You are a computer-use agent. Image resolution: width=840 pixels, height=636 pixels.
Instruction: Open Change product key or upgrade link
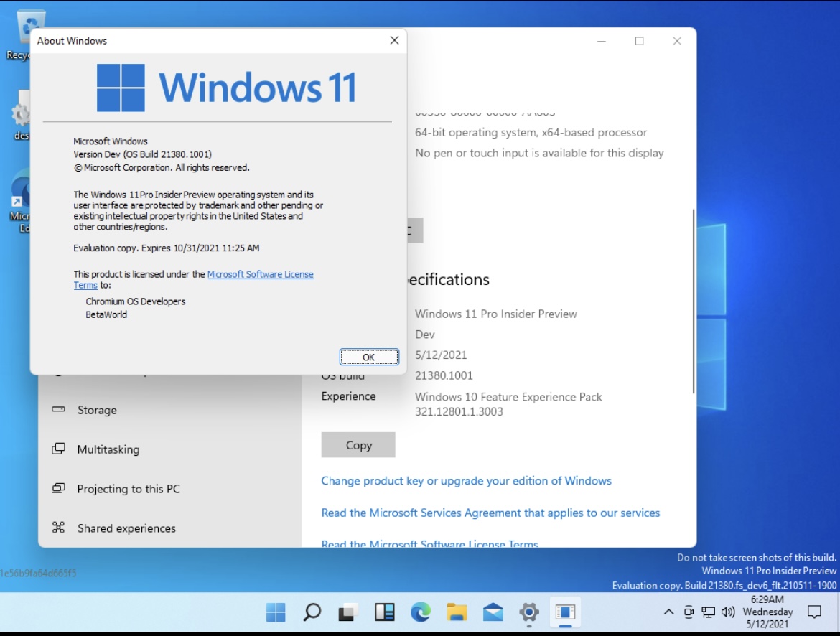[466, 481]
